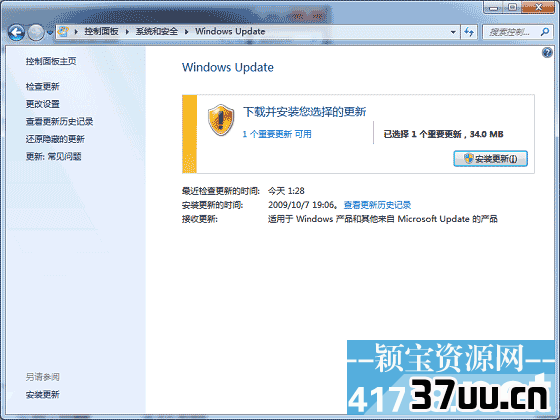The height and width of the screenshot is (420, 560).
Task: Click the Back navigation arrow
Action: pos(16,32)
